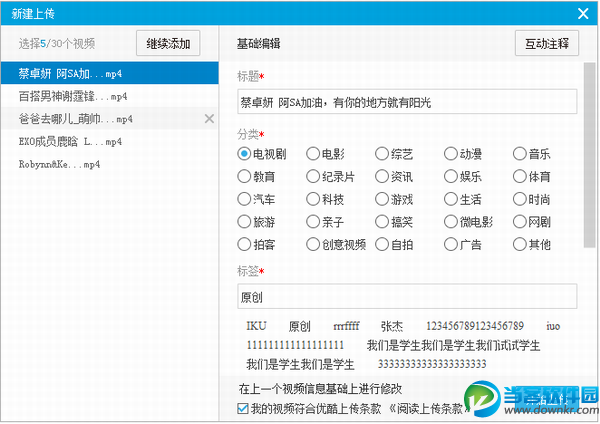Select the Robynn&Ke...mp4 file
600x424 pixels.
[109, 164]
